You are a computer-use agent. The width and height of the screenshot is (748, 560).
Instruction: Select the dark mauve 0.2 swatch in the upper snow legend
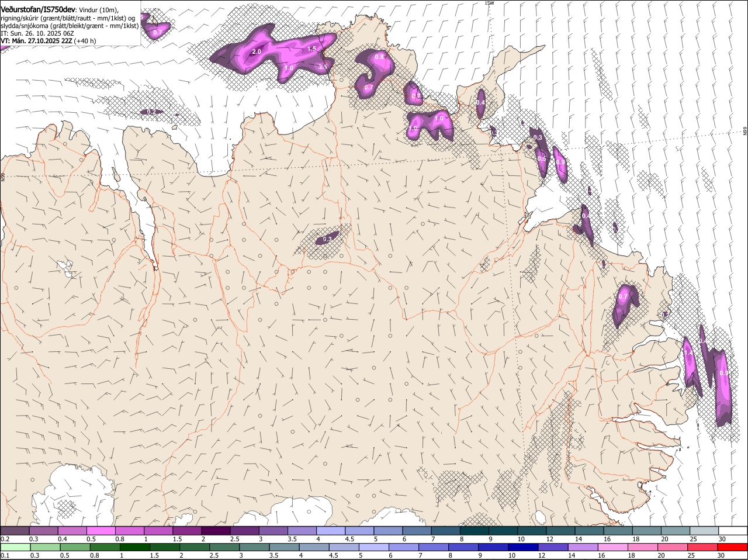(x=15, y=531)
